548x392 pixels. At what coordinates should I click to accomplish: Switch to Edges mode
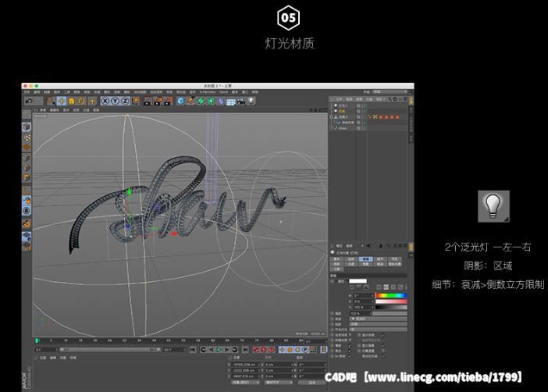(x=27, y=168)
